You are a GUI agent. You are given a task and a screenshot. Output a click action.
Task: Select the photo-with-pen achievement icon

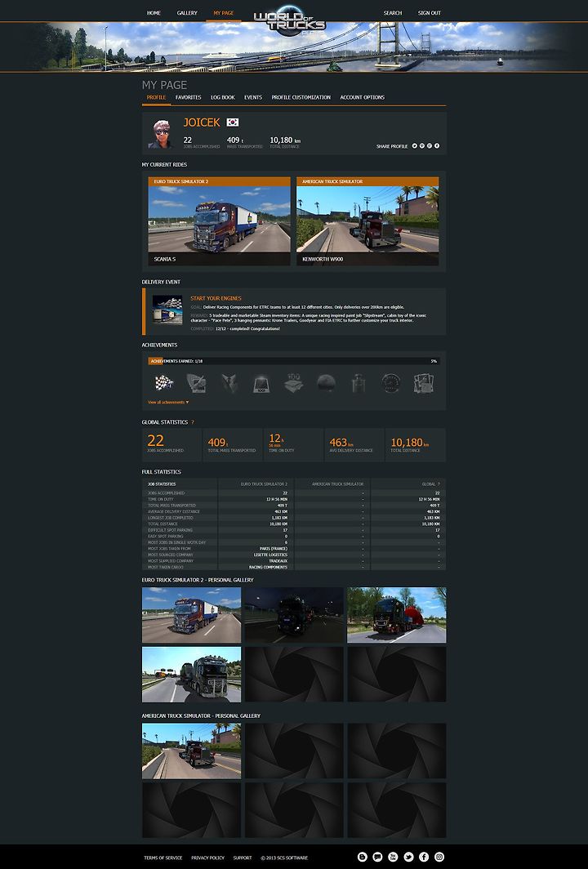point(196,382)
